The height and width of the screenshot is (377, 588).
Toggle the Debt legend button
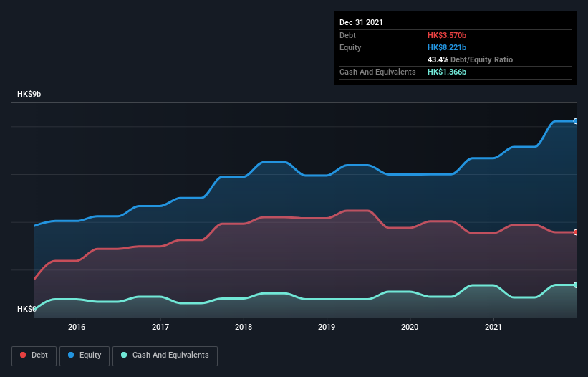point(34,355)
